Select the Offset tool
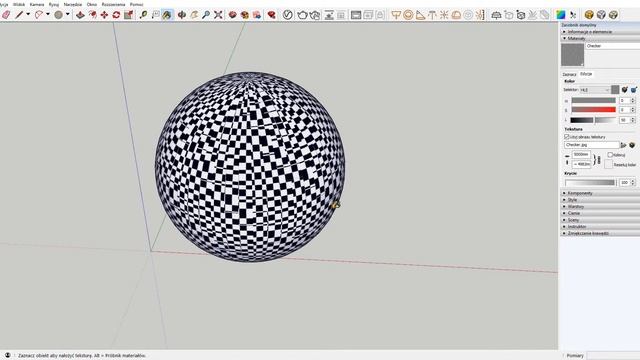 coord(93,15)
